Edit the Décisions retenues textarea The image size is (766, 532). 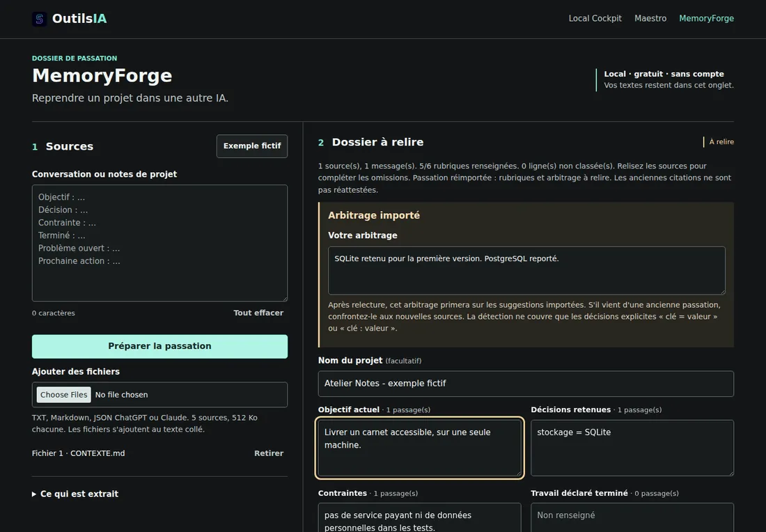pyautogui.click(x=632, y=448)
